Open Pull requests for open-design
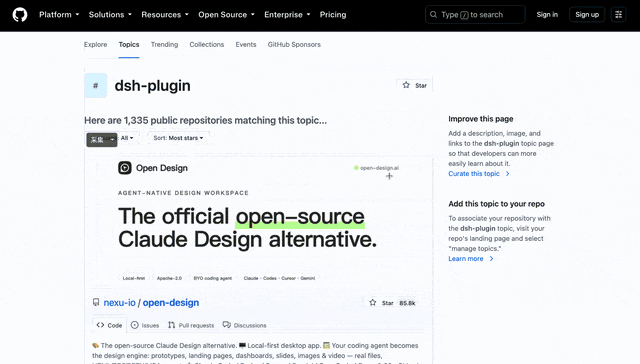Image resolution: width=640 pixels, height=364 pixels. [x=191, y=325]
